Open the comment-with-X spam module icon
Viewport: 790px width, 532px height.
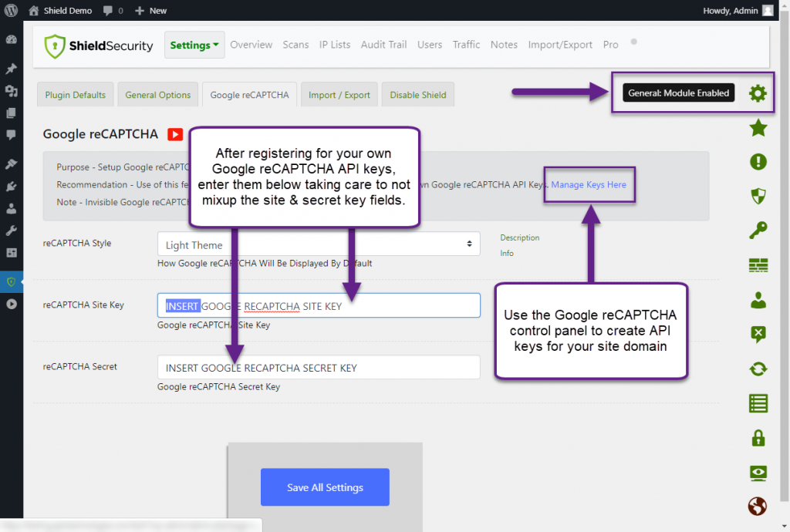(x=758, y=334)
